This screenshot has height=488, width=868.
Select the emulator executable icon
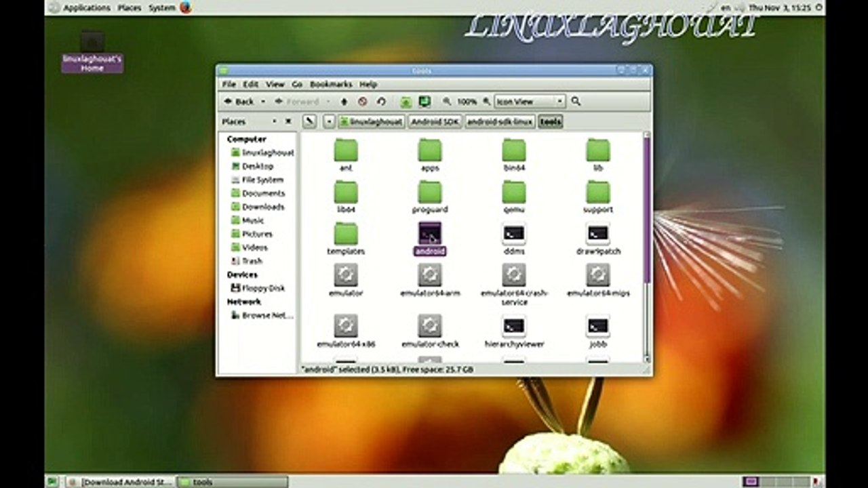(346, 275)
